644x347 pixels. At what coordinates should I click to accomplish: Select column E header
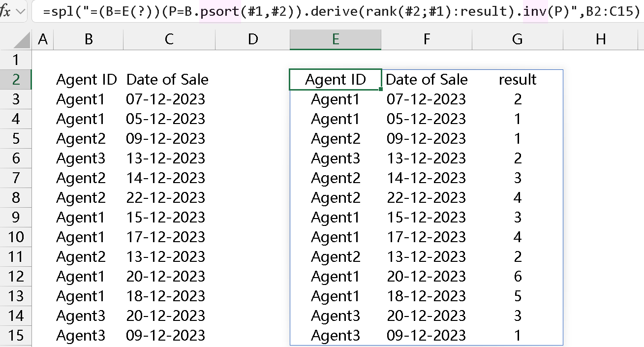click(336, 39)
